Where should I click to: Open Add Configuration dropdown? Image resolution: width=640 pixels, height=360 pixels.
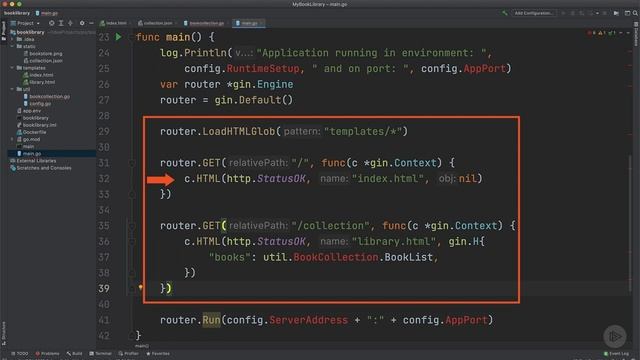pos(533,13)
